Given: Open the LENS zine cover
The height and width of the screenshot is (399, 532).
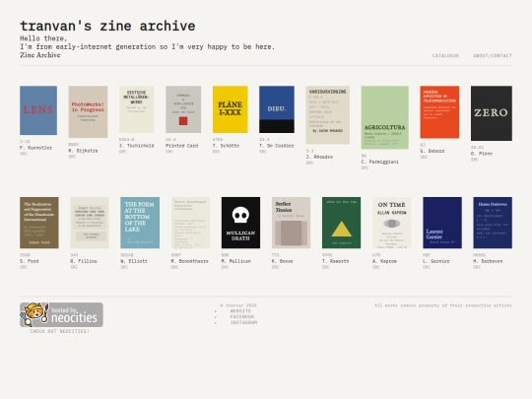Looking at the screenshot, I should click(38, 110).
